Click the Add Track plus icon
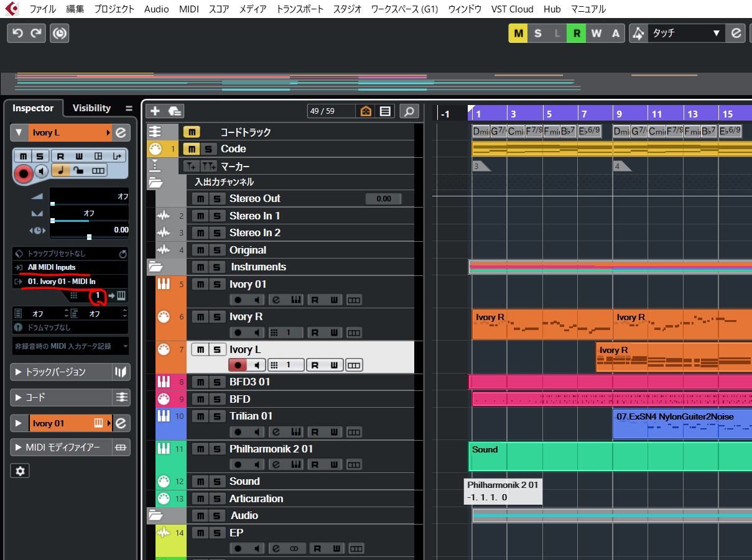Viewport: 752px width, 560px height. click(155, 111)
